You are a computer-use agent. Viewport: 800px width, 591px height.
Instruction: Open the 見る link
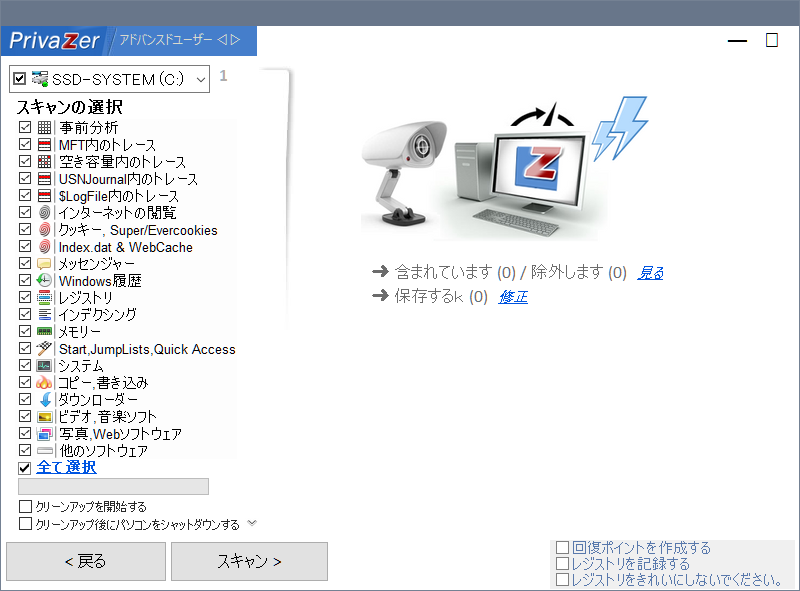650,273
